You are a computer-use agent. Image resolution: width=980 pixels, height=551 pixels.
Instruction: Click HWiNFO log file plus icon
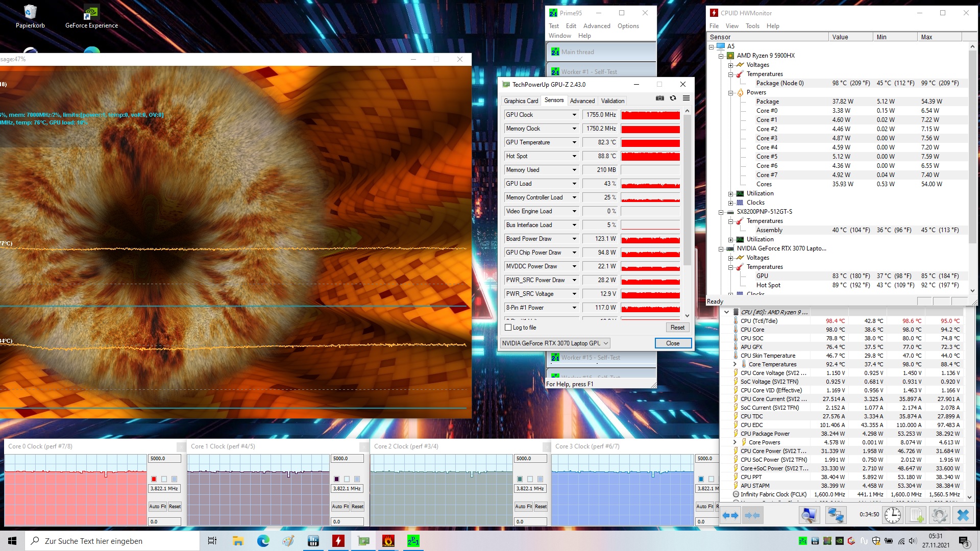click(x=916, y=515)
